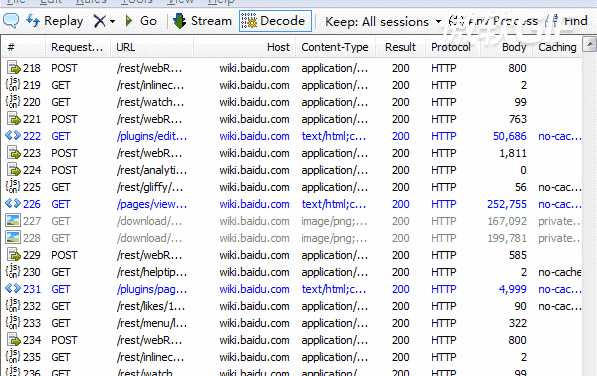This screenshot has height=376, width=597.
Task: Select URL /plugins/pag... in session 231
Action: 152,289
